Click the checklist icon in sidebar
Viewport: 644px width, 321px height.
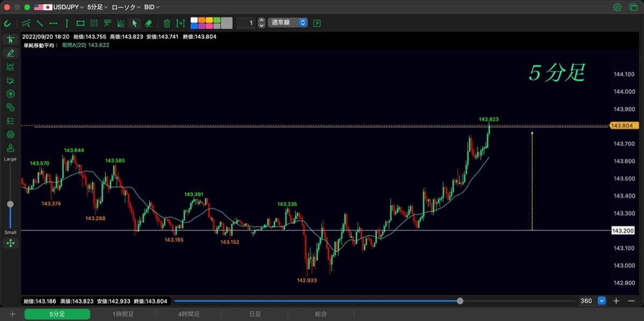tap(10, 121)
